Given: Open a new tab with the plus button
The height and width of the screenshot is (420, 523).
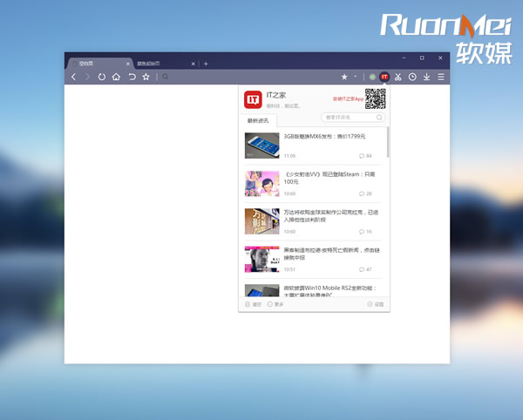Looking at the screenshot, I should point(206,64).
